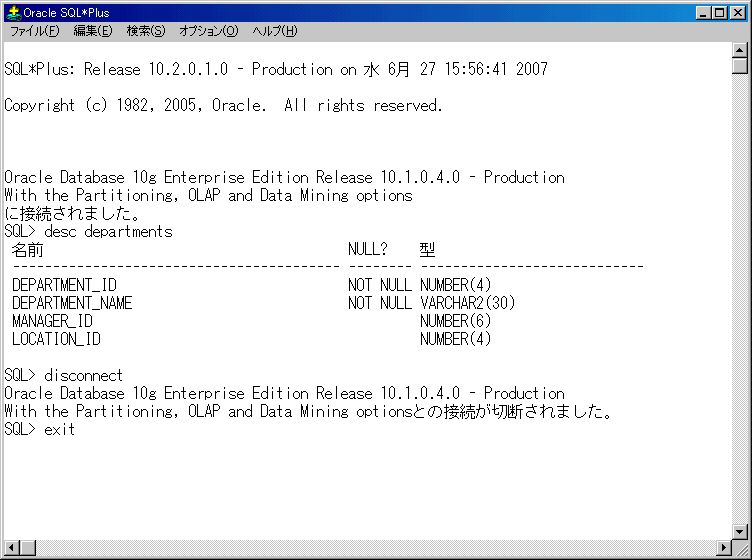Click the vertical scrollbar down arrow
The height and width of the screenshot is (560, 752).
coord(740,531)
